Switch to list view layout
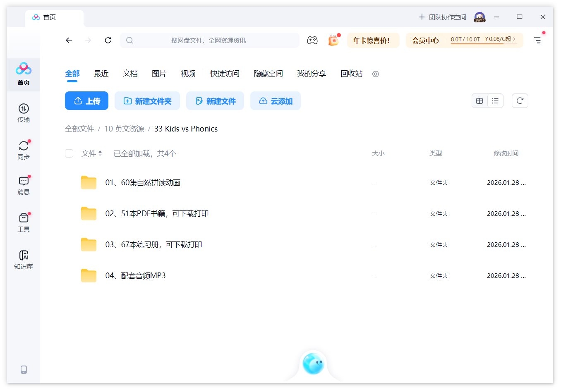The height and width of the screenshot is (392, 561). (x=495, y=100)
